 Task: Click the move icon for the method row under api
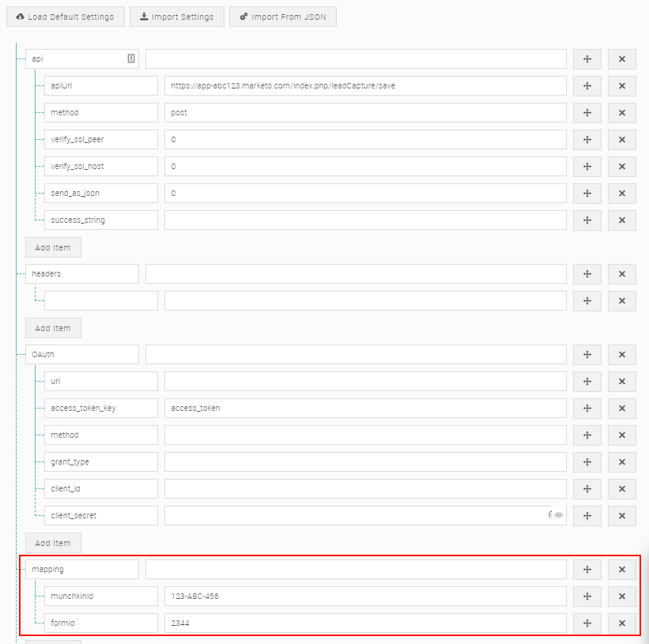click(587, 113)
